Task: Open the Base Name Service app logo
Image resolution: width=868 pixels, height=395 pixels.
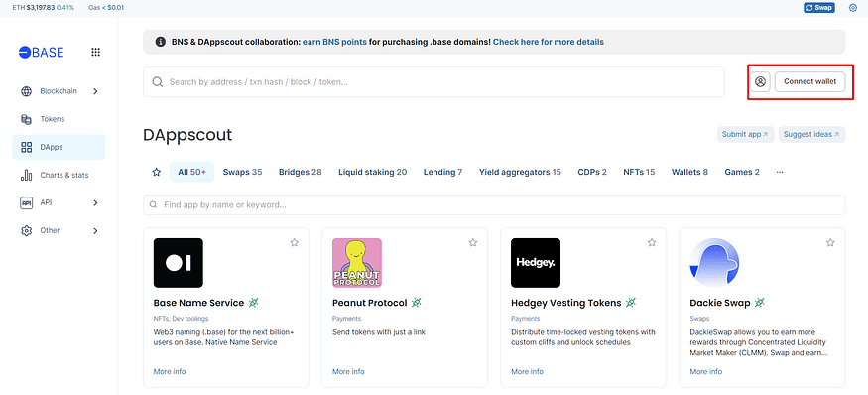Action: 179,263
